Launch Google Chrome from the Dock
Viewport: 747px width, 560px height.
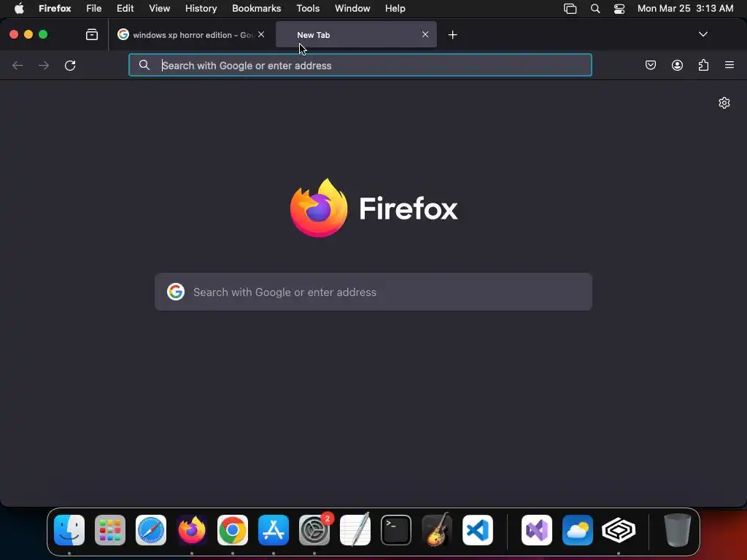[233, 530]
